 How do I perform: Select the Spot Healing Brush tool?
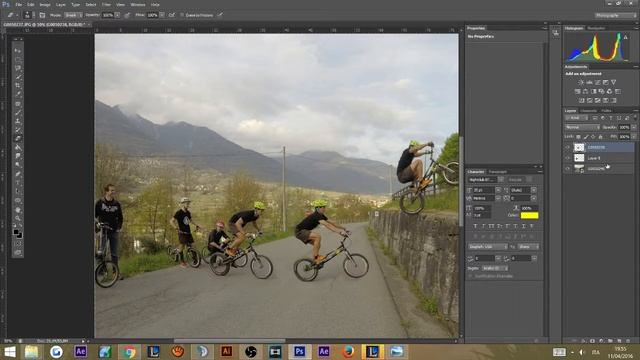(18, 104)
